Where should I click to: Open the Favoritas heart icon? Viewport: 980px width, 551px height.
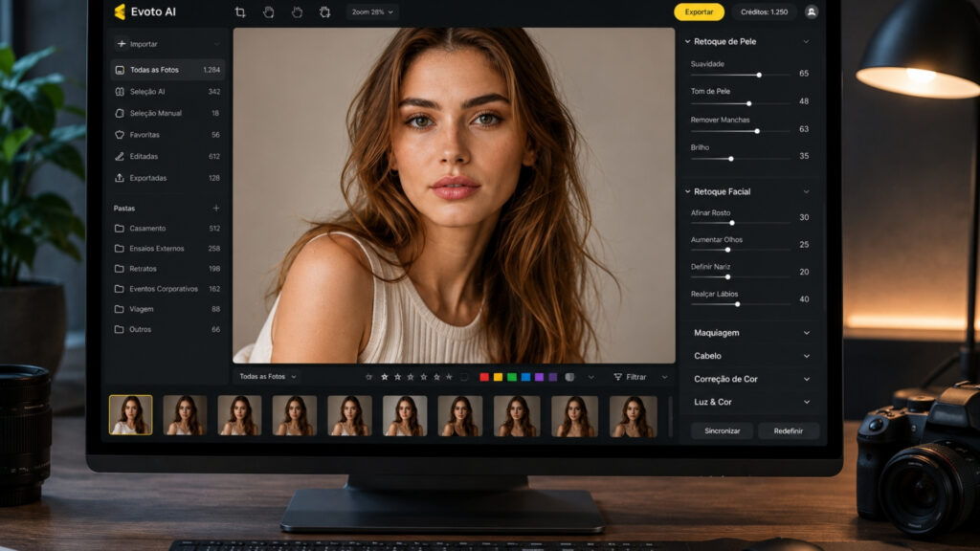click(x=120, y=134)
